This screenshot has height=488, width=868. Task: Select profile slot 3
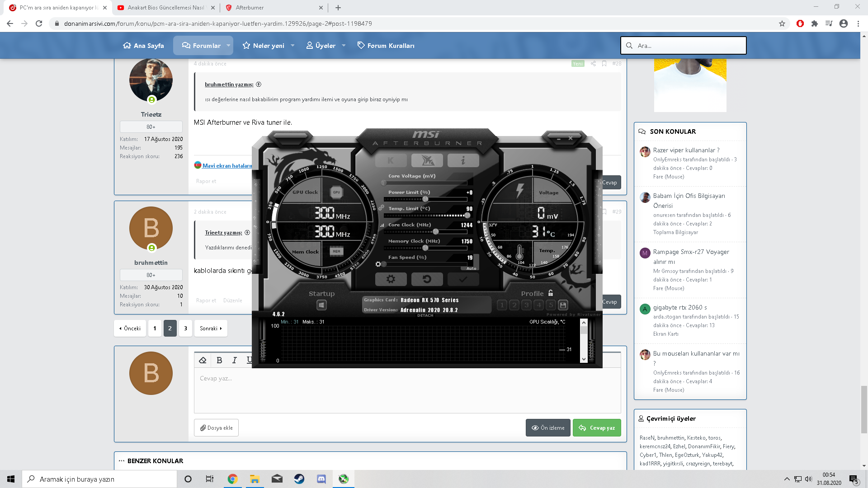[x=526, y=305]
